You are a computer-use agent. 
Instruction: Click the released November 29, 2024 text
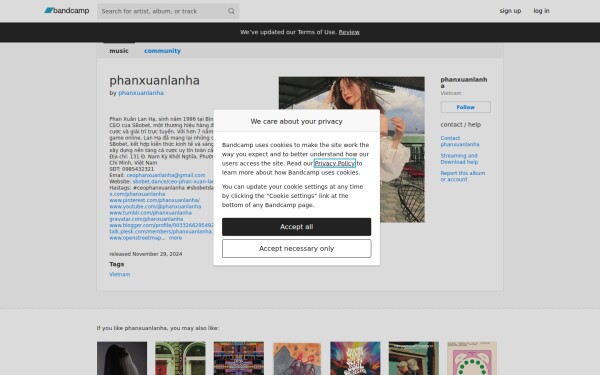145,254
